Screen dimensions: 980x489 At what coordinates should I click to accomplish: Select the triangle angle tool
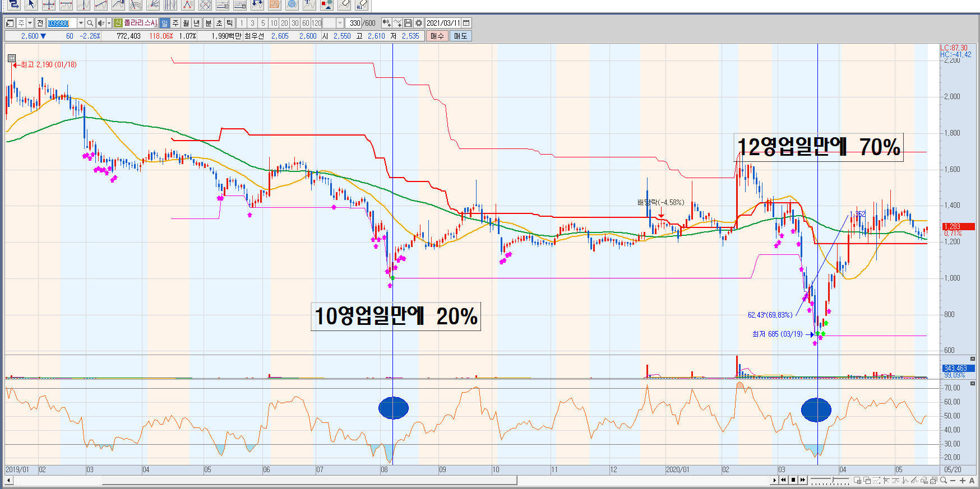coord(188,5)
